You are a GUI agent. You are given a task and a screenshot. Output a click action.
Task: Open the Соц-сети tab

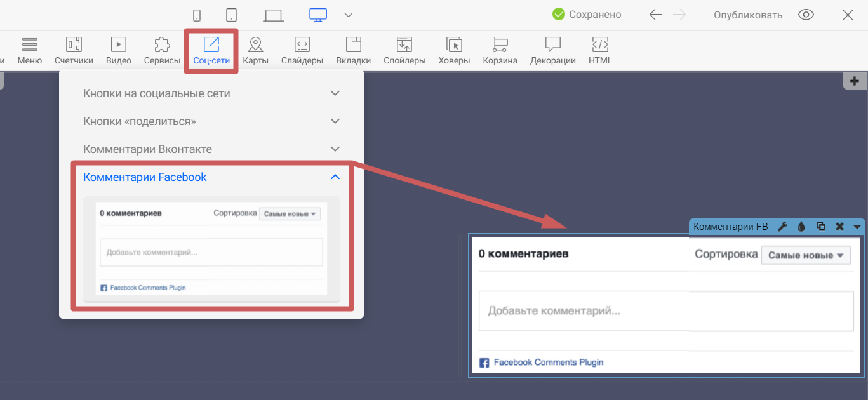211,50
